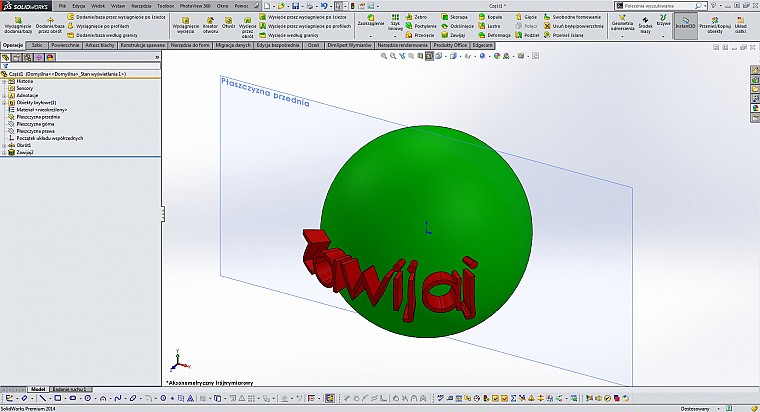Expand the Zawijaj2 feature node
The image size is (760, 412).
pyautogui.click(x=4, y=152)
